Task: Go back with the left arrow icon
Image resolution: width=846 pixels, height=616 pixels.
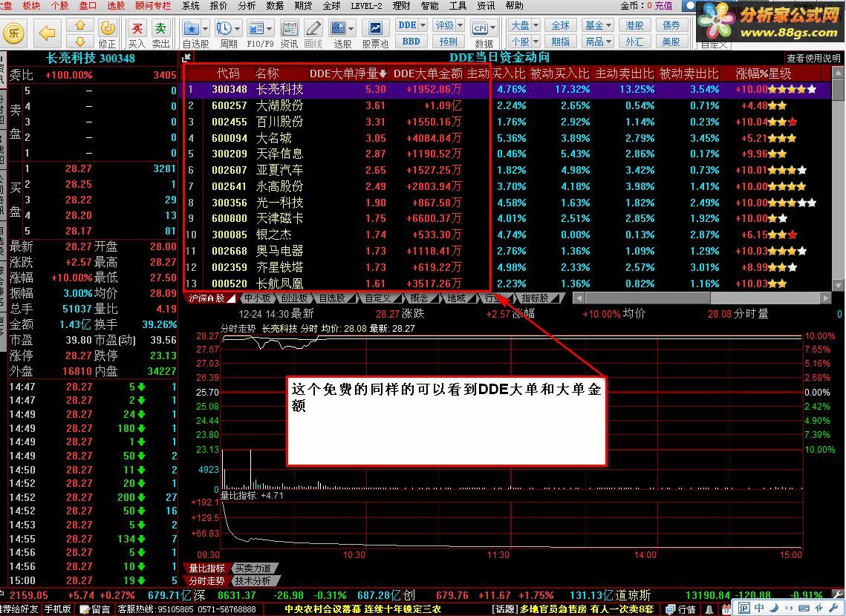Action: point(47,33)
